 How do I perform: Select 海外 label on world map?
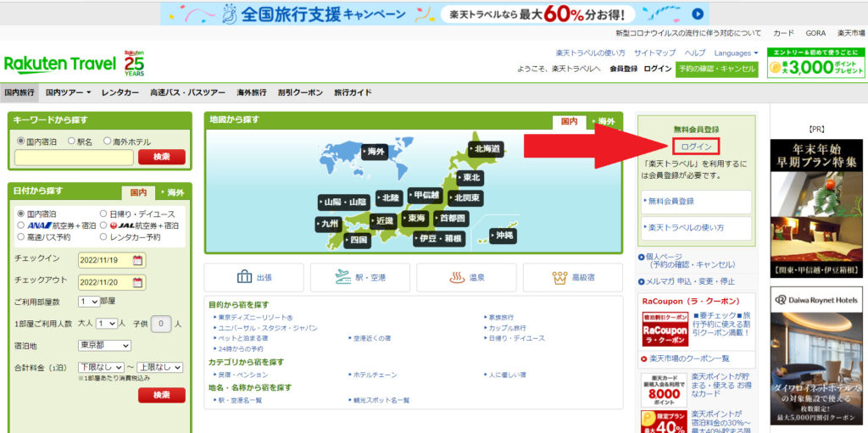(x=374, y=151)
